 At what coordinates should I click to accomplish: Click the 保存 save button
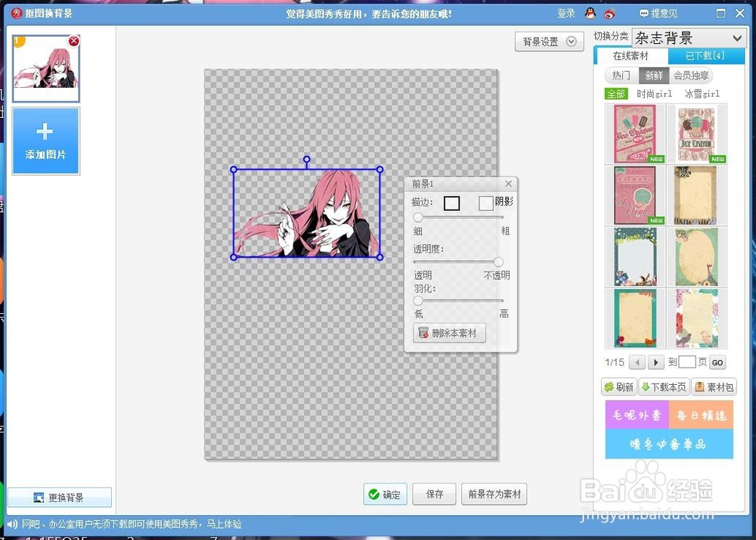click(x=434, y=494)
